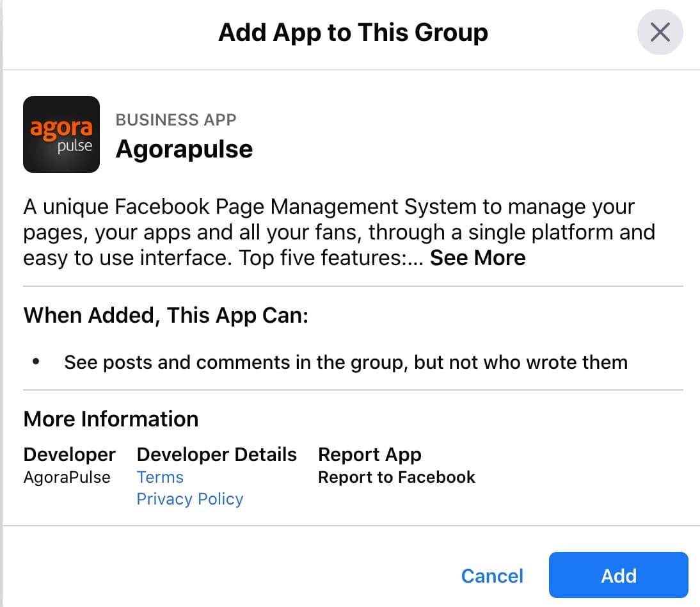Click the When Added, This App Can heading

click(166, 316)
